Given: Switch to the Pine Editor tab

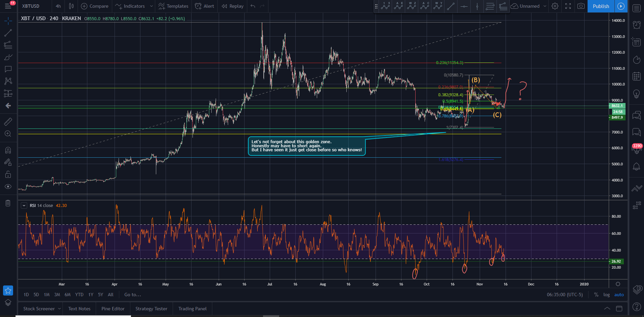Looking at the screenshot, I should pos(113,309).
